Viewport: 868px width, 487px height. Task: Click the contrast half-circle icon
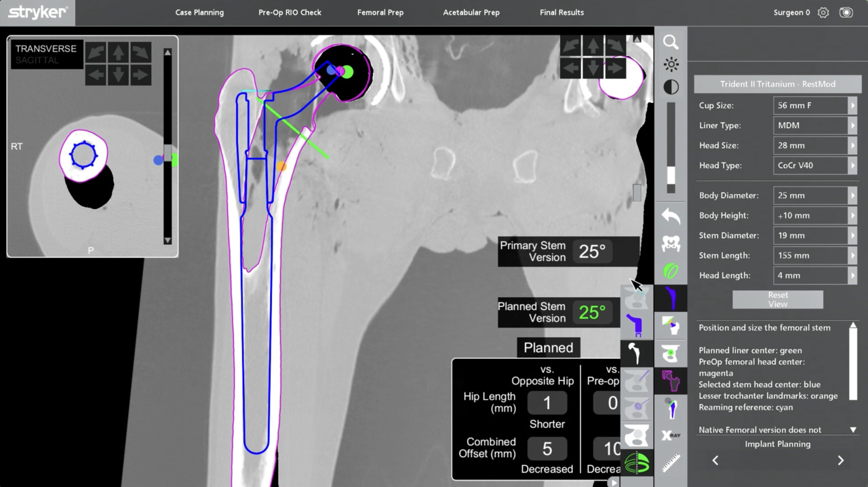point(671,87)
